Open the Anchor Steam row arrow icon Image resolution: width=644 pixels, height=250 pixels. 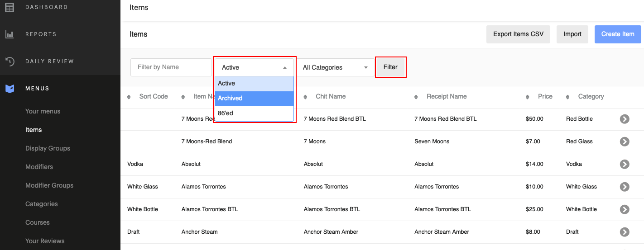tap(625, 232)
